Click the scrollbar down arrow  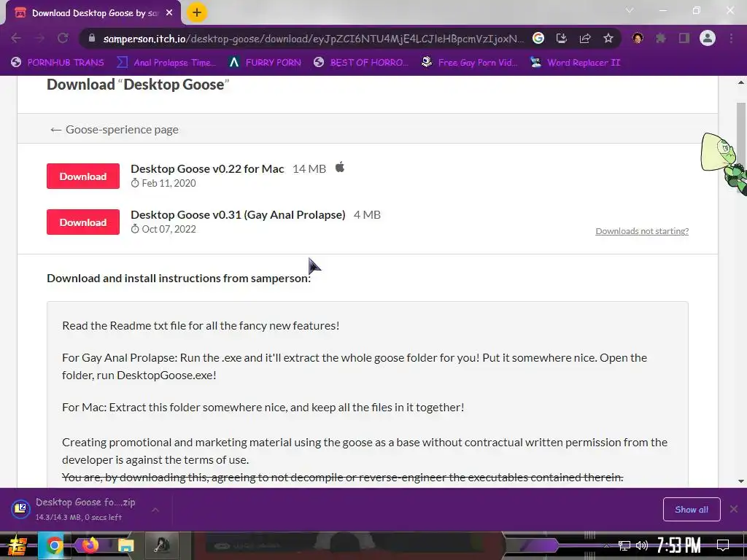[741, 481]
